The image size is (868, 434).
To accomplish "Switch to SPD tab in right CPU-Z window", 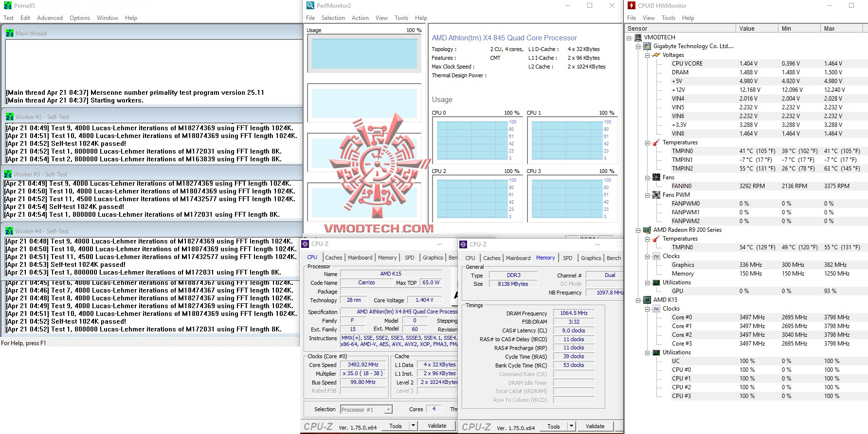I will 568,258.
